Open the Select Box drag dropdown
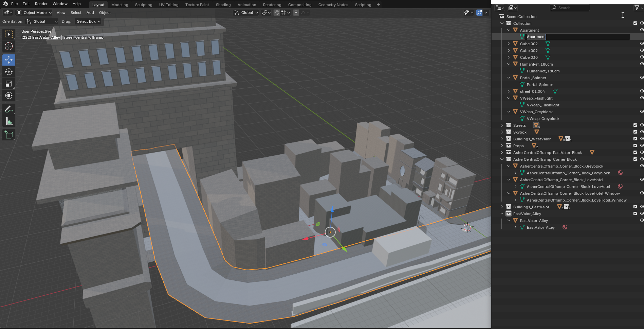Image resolution: width=644 pixels, height=329 pixels. pyautogui.click(x=88, y=21)
